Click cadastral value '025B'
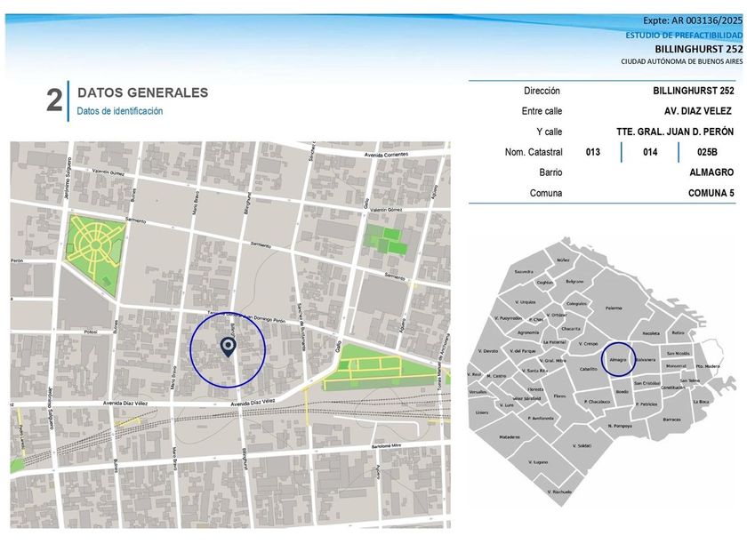The height and width of the screenshot is (560, 747). pyautogui.click(x=708, y=152)
